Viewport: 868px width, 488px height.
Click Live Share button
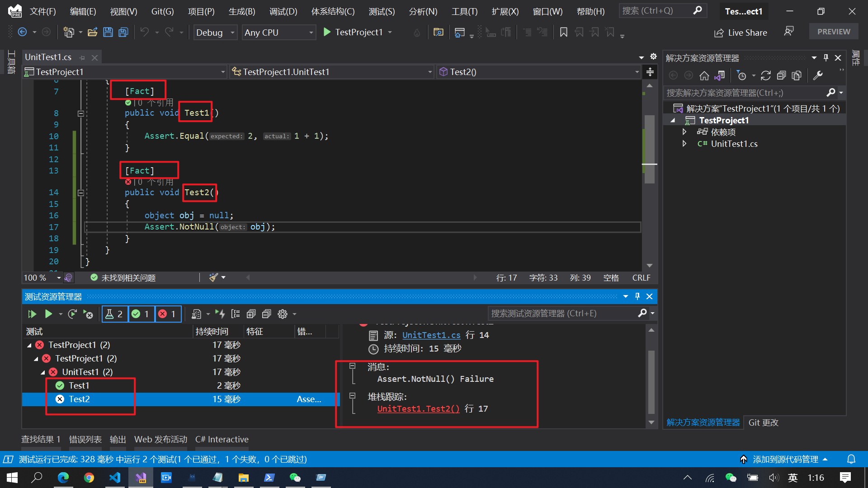[x=741, y=33]
